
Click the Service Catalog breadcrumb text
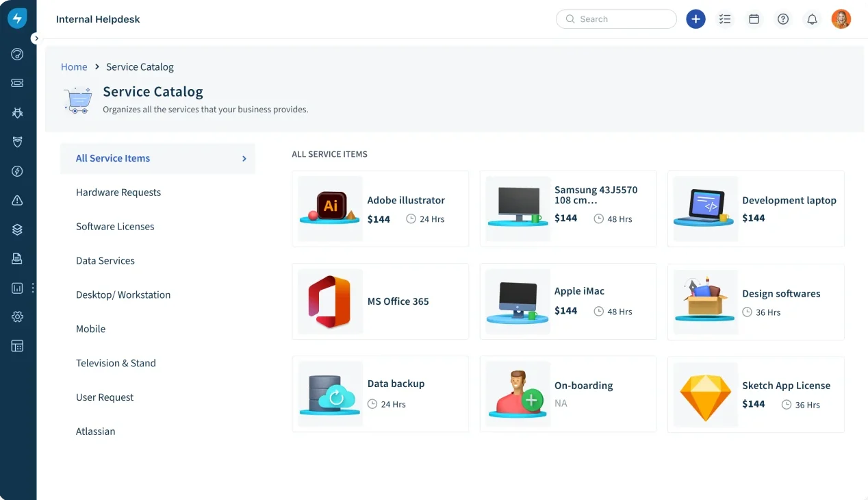tap(140, 66)
